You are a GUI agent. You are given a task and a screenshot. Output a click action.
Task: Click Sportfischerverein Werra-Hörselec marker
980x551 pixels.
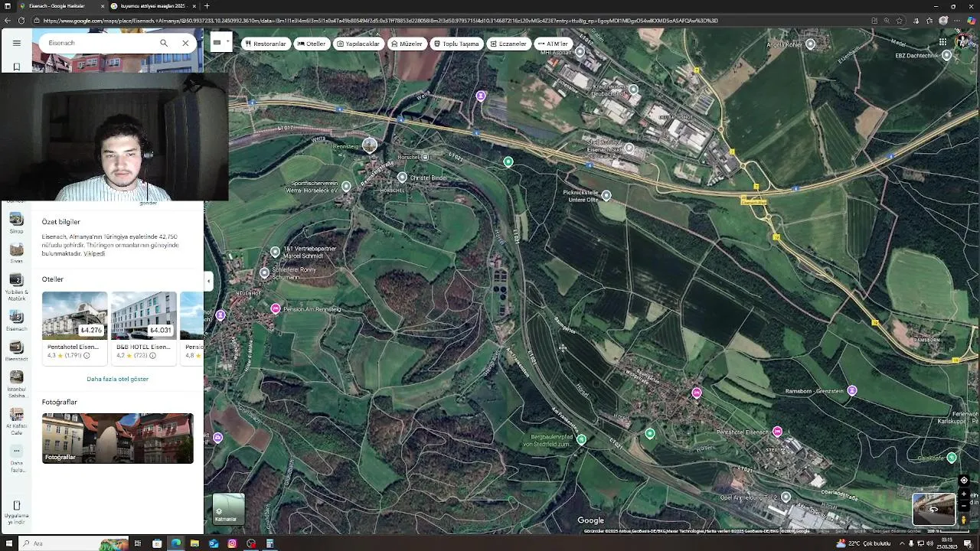[346, 186]
